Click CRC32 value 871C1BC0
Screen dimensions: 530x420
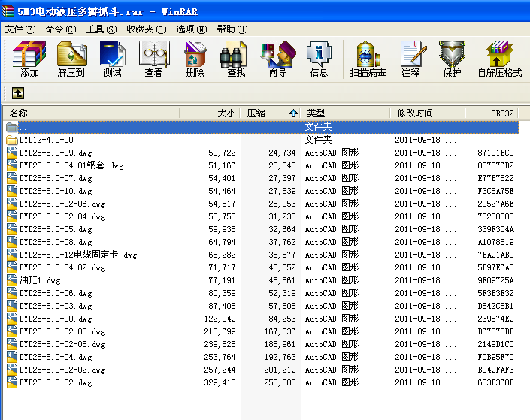pyautogui.click(x=495, y=153)
